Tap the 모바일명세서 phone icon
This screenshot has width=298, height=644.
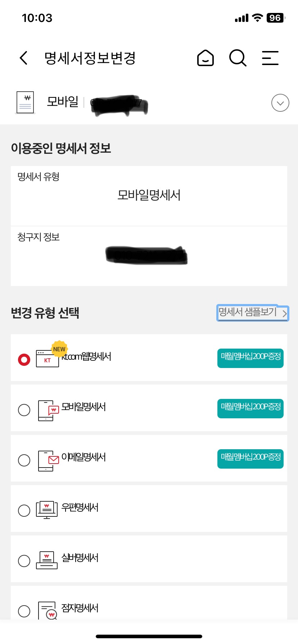pyautogui.click(x=48, y=410)
